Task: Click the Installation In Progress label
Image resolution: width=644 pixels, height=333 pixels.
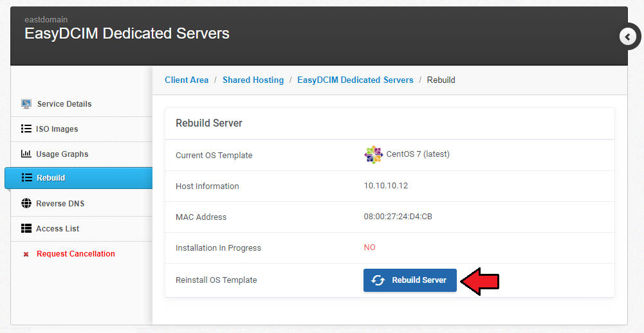Action: pyautogui.click(x=218, y=248)
